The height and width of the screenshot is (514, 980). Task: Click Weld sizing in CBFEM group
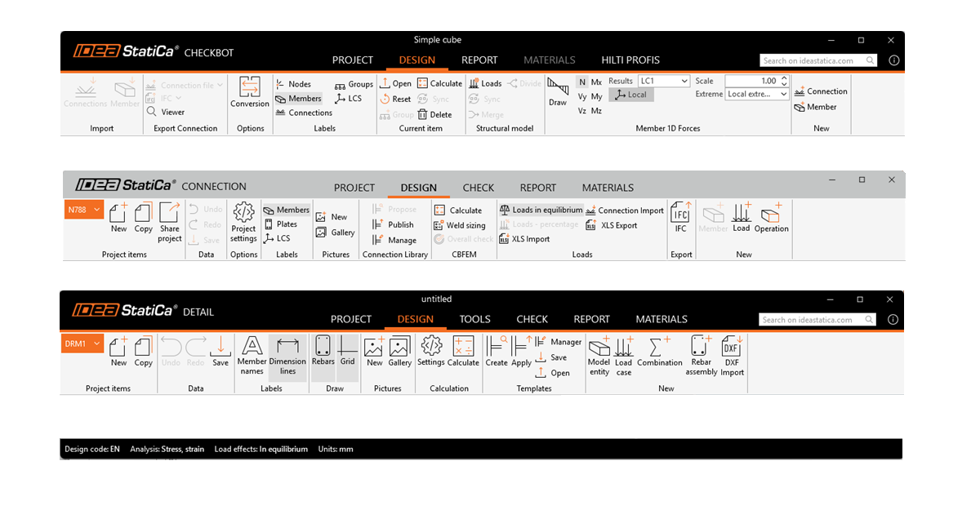460,225
